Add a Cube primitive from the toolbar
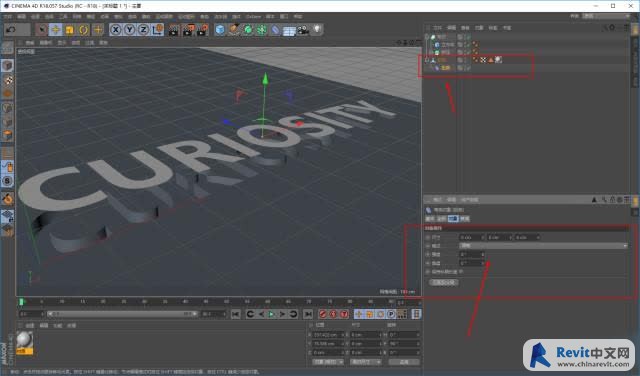This screenshot has height=376, width=640. point(220,30)
